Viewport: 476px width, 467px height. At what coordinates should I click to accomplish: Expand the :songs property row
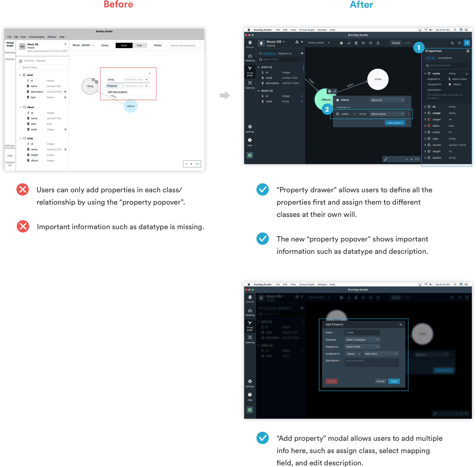coord(425,113)
